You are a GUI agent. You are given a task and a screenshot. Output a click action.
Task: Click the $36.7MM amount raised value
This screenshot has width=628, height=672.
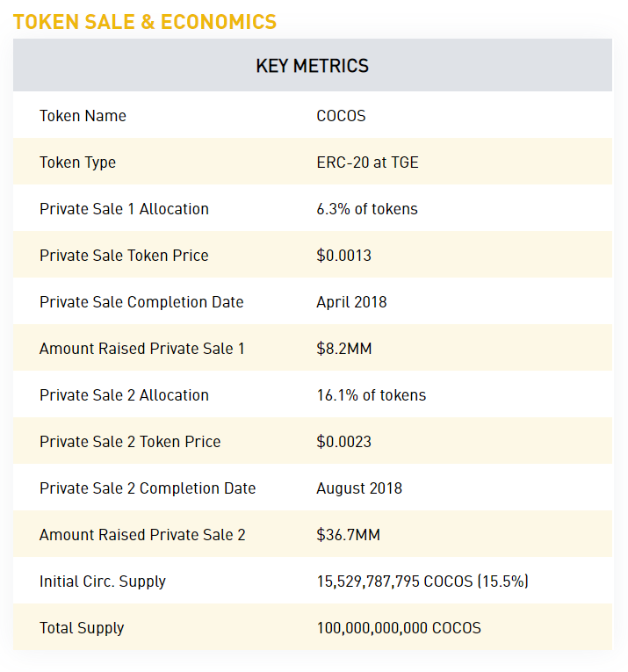(349, 535)
